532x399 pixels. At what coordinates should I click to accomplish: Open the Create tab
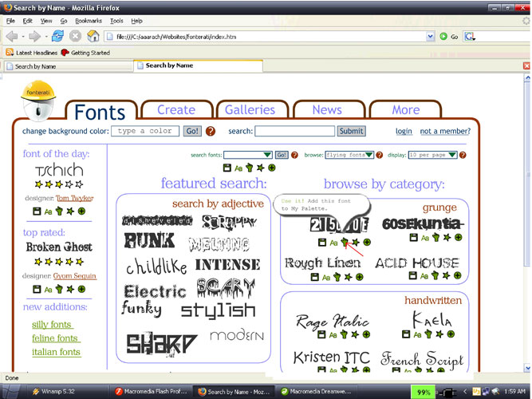point(175,110)
